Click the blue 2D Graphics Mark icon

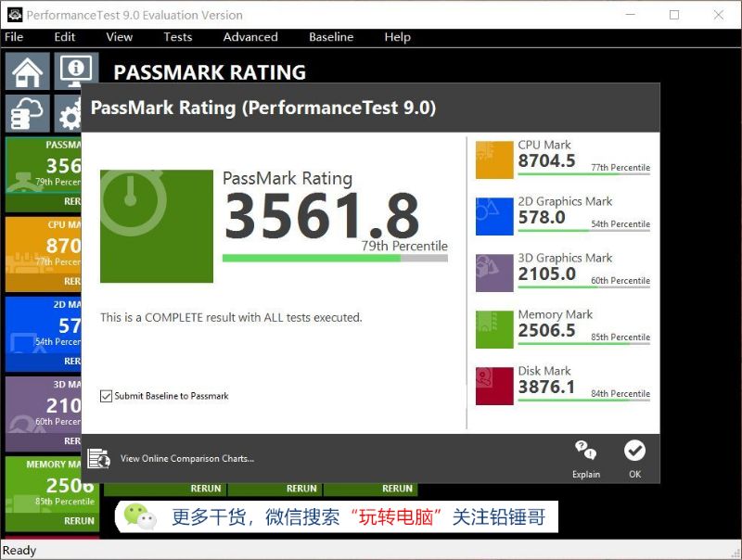pos(494,216)
